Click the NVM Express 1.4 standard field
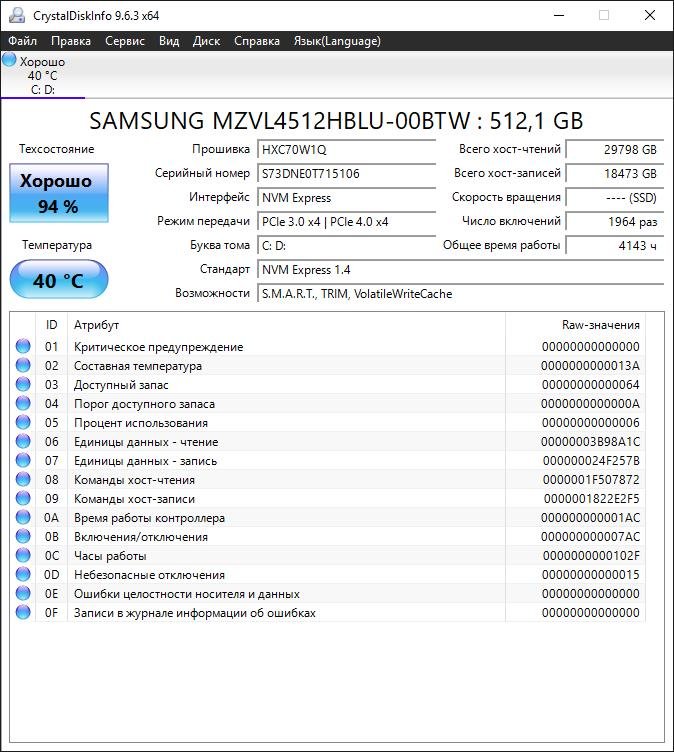The height and width of the screenshot is (752, 674). (461, 270)
